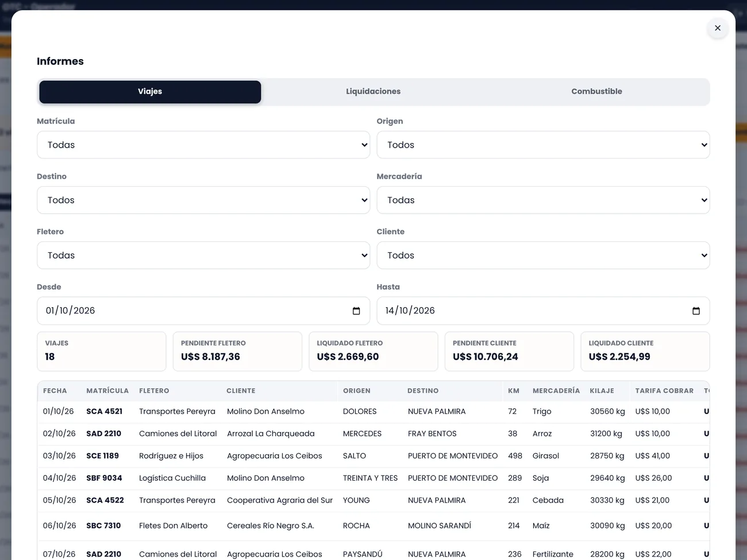Expand the Origen dropdown

543,145
